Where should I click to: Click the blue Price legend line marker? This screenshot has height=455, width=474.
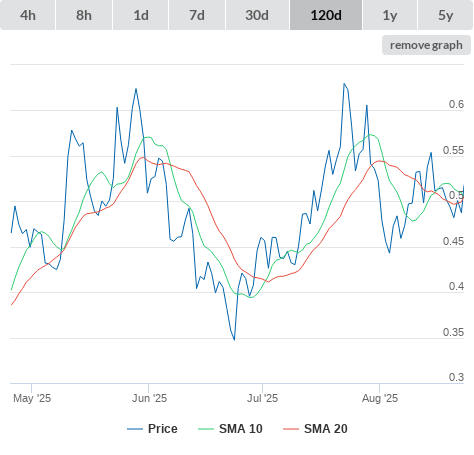(x=135, y=429)
